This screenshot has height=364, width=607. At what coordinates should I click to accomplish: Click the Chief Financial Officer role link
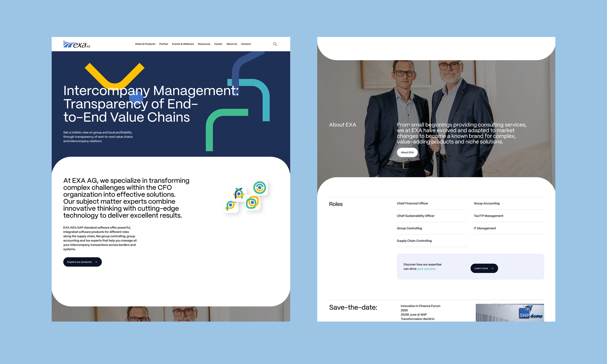click(x=413, y=203)
